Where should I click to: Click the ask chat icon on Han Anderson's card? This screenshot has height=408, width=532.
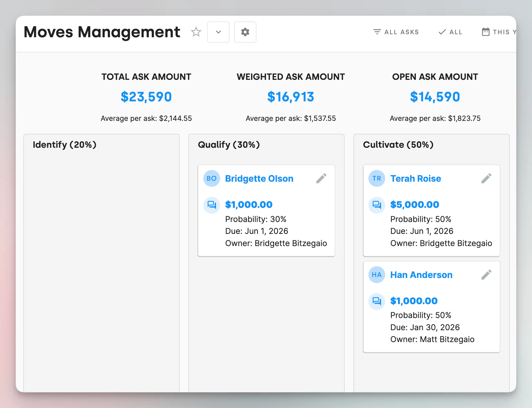(x=377, y=301)
